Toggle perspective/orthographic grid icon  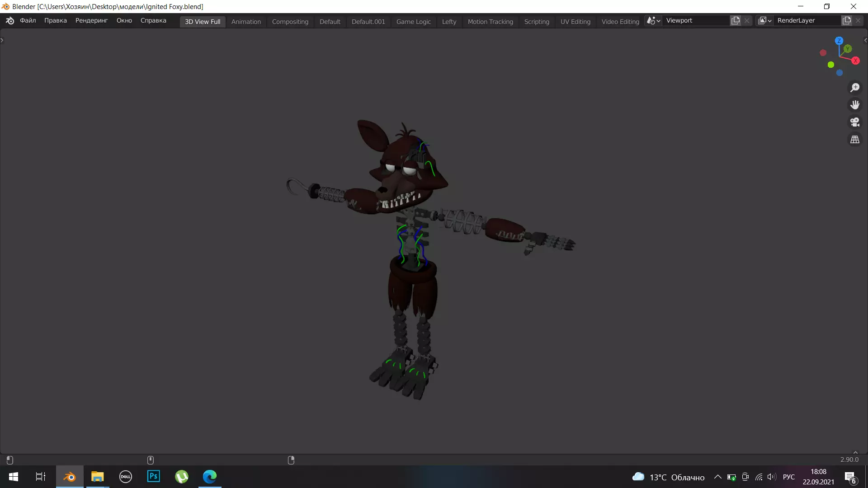click(x=854, y=140)
